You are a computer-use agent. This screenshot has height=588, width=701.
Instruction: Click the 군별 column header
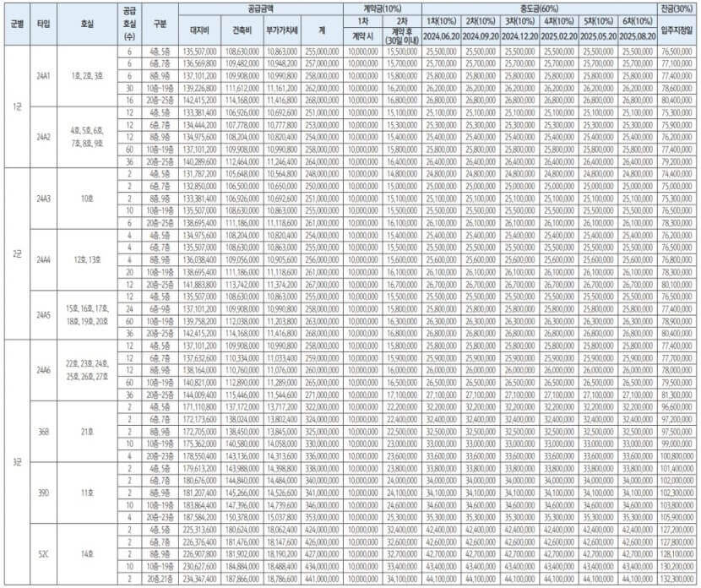tap(18, 24)
